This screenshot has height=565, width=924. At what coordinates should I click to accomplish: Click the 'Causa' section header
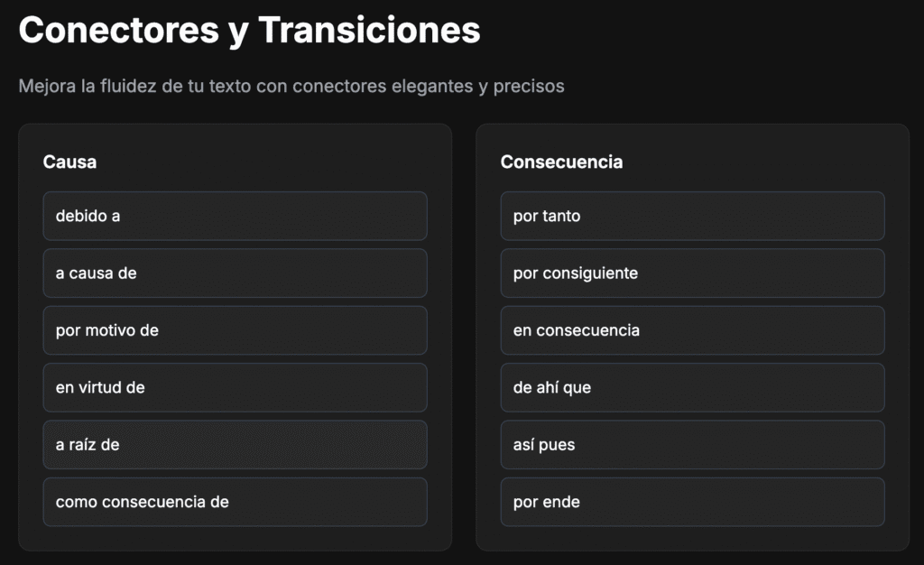pyautogui.click(x=69, y=162)
